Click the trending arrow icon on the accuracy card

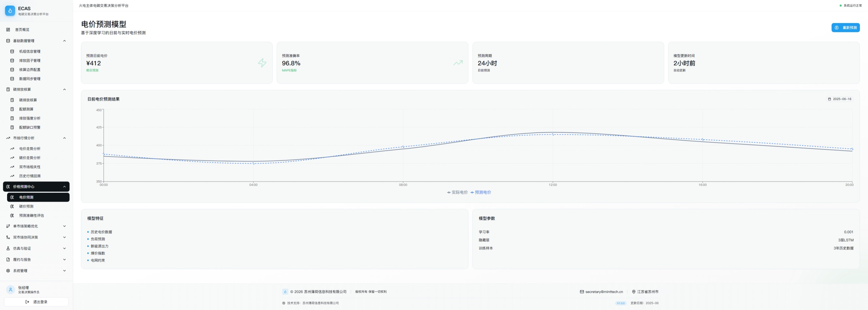[x=458, y=63]
